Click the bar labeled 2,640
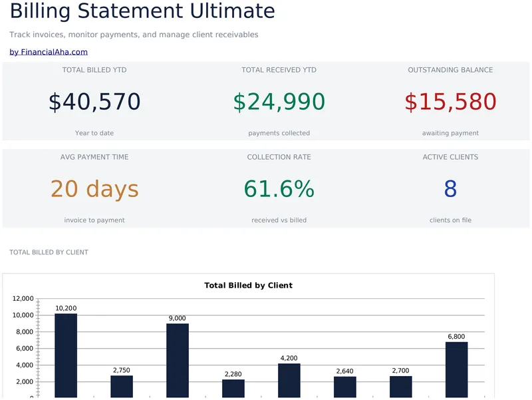Viewport: 532px width, 400px height. [x=344, y=387]
